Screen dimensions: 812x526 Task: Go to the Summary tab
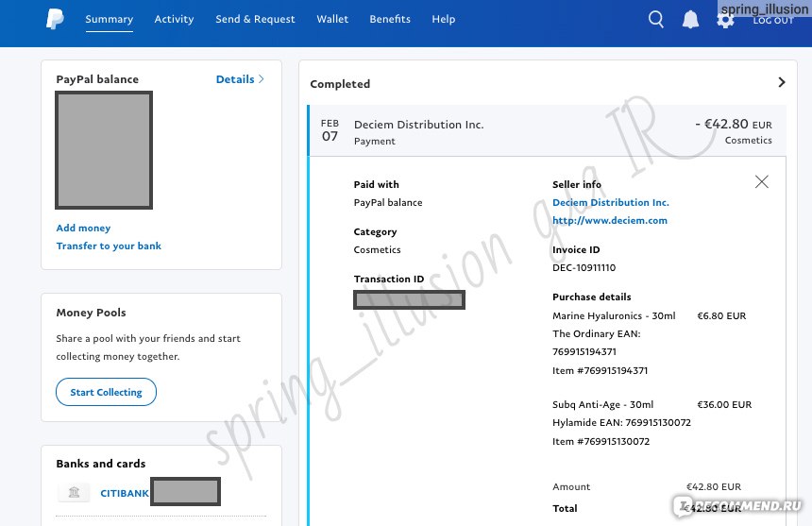pos(109,19)
